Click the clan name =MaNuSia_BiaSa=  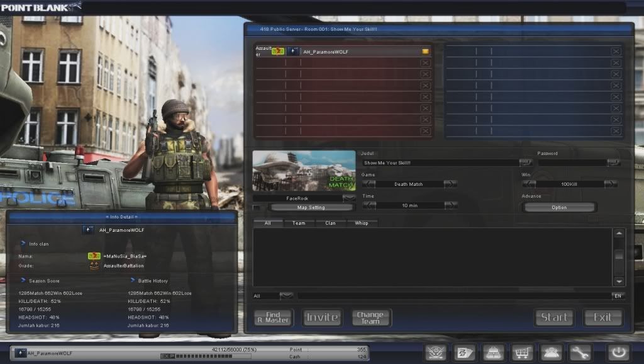coord(125,256)
